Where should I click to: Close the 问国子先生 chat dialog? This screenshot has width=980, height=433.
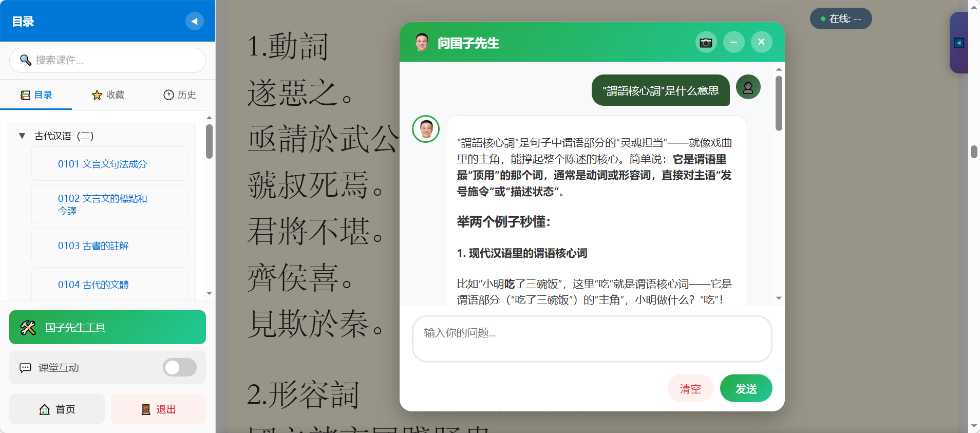(x=761, y=42)
